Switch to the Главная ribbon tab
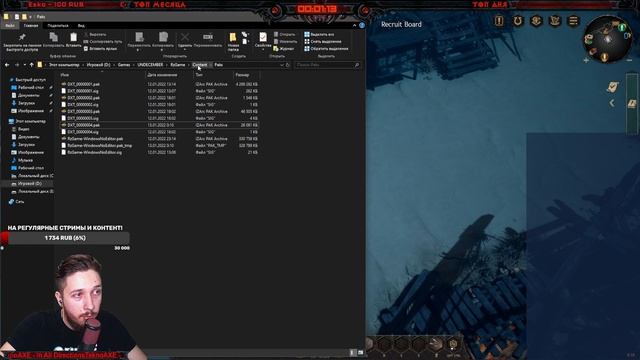Screen dimensions: 640x360 [31, 26]
